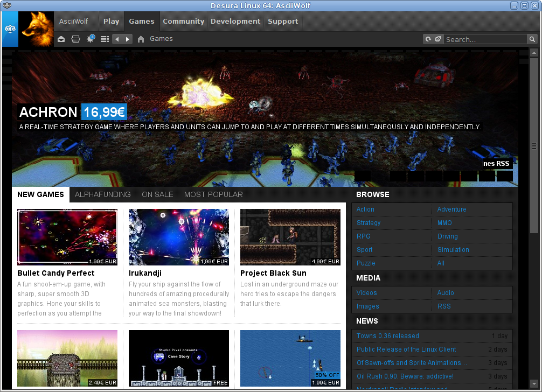Open the shopping basket cart icon
This screenshot has height=392, width=542.
pyautogui.click(x=76, y=39)
